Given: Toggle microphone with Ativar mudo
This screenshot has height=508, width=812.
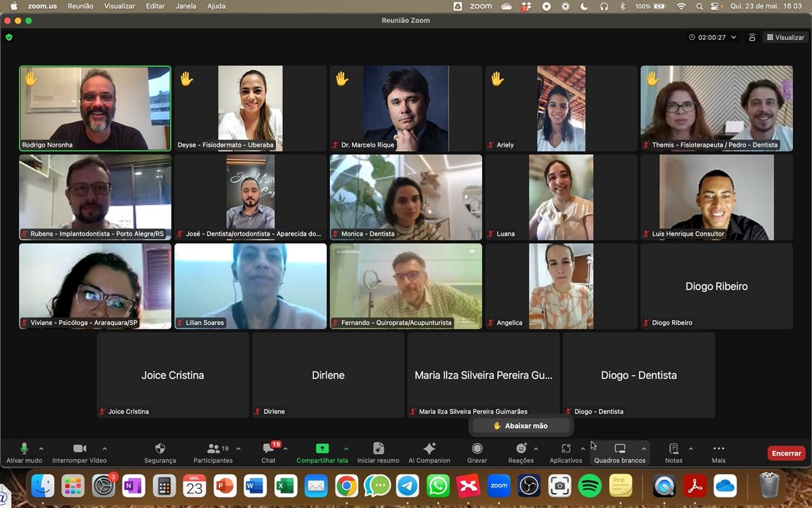Looking at the screenshot, I should click(24, 452).
